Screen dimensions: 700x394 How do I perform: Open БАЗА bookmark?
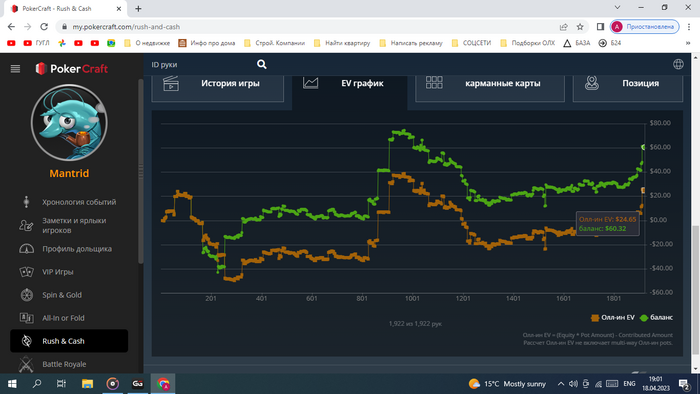577,43
